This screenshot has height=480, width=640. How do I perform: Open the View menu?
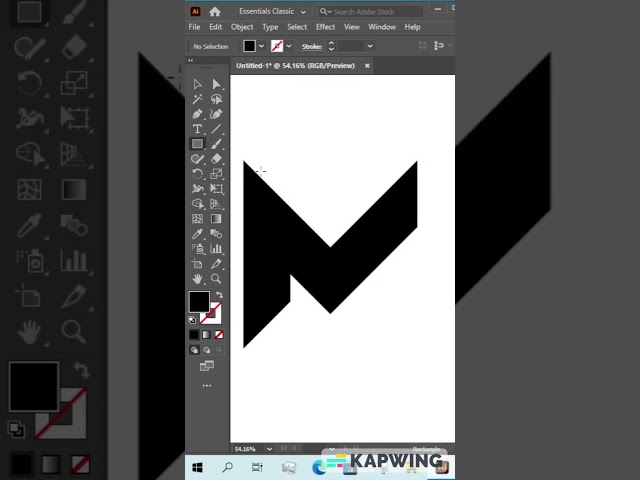(x=352, y=27)
